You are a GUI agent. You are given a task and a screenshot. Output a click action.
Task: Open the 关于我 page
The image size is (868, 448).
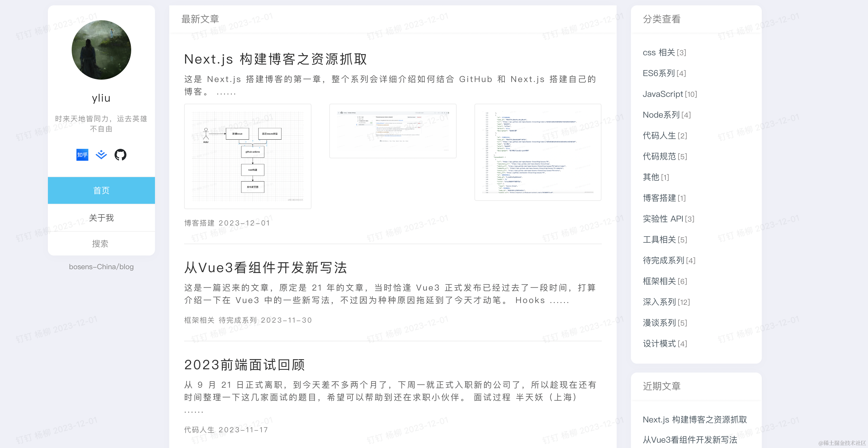point(101,218)
